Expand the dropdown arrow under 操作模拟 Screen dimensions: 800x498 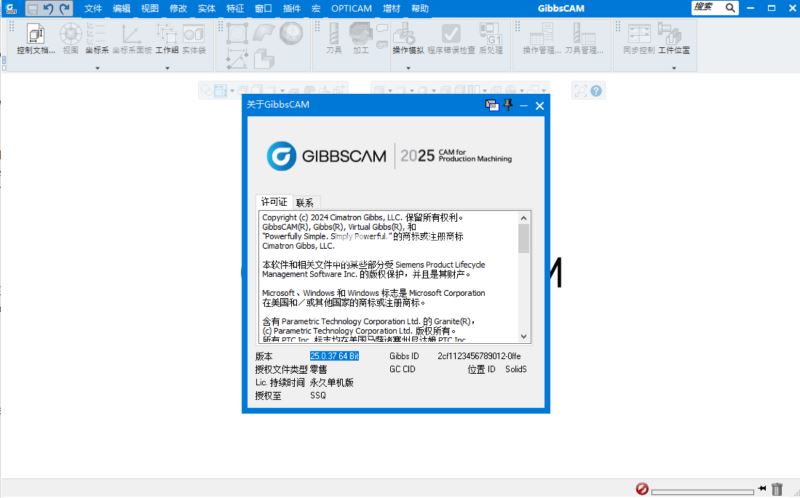point(408,68)
